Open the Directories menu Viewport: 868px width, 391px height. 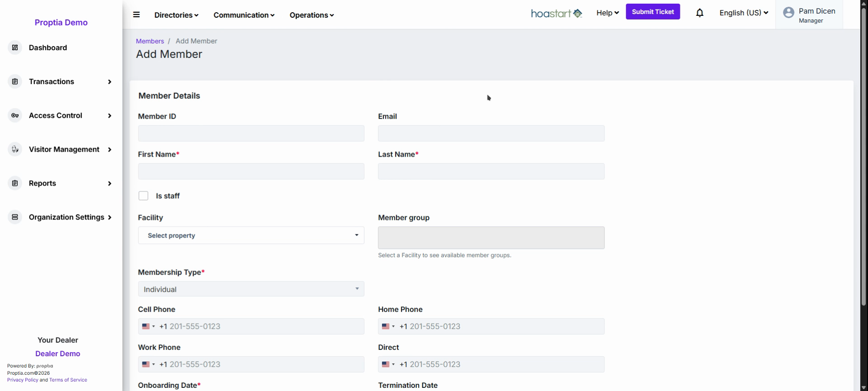tap(176, 15)
